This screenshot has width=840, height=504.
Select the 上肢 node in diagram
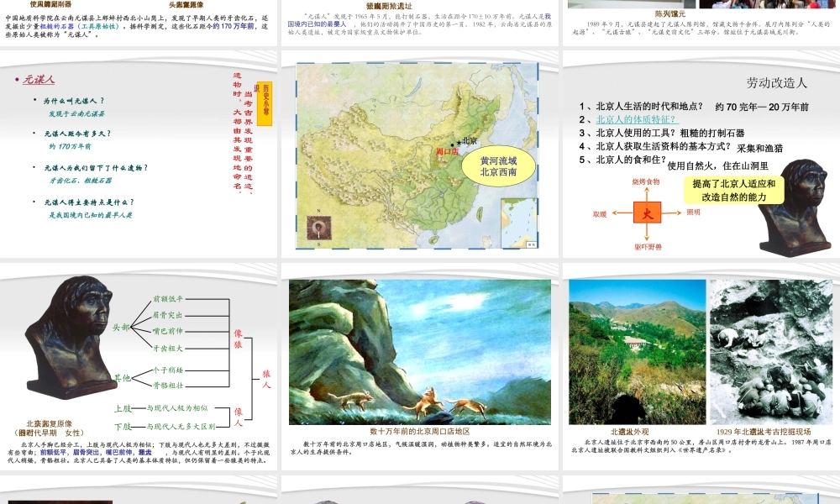(123, 409)
